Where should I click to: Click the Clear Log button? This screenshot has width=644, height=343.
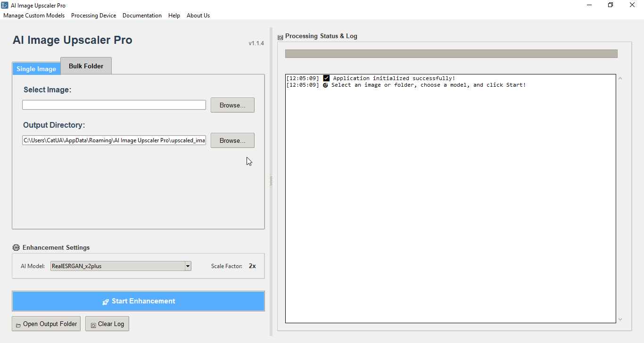(107, 324)
